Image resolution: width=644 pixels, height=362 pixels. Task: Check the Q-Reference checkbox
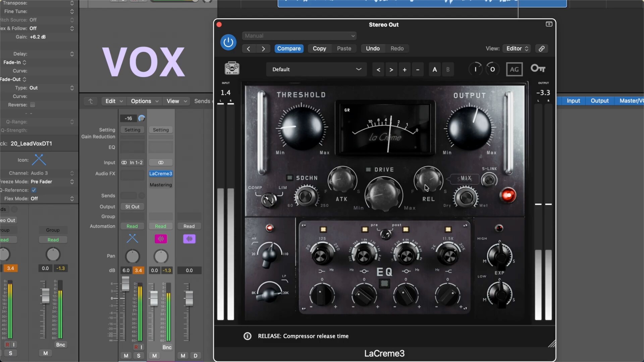(x=34, y=190)
